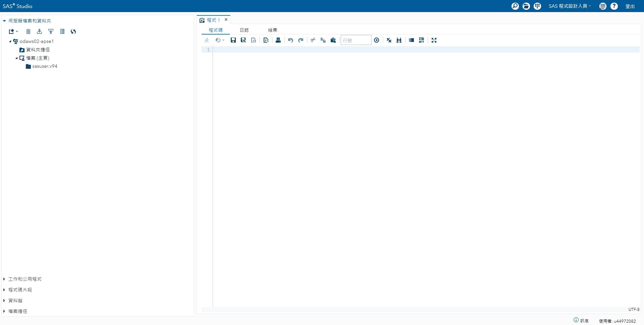Click the 行號 line number field
Image resolution: width=644 pixels, height=325 pixels.
point(356,40)
